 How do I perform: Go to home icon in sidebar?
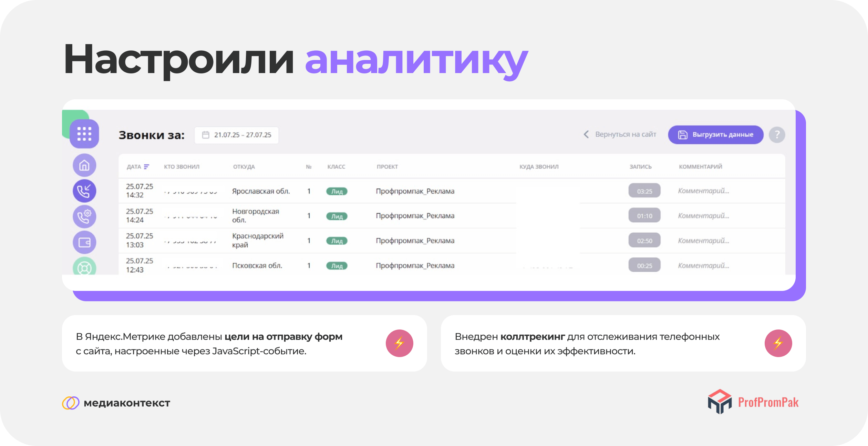[84, 165]
